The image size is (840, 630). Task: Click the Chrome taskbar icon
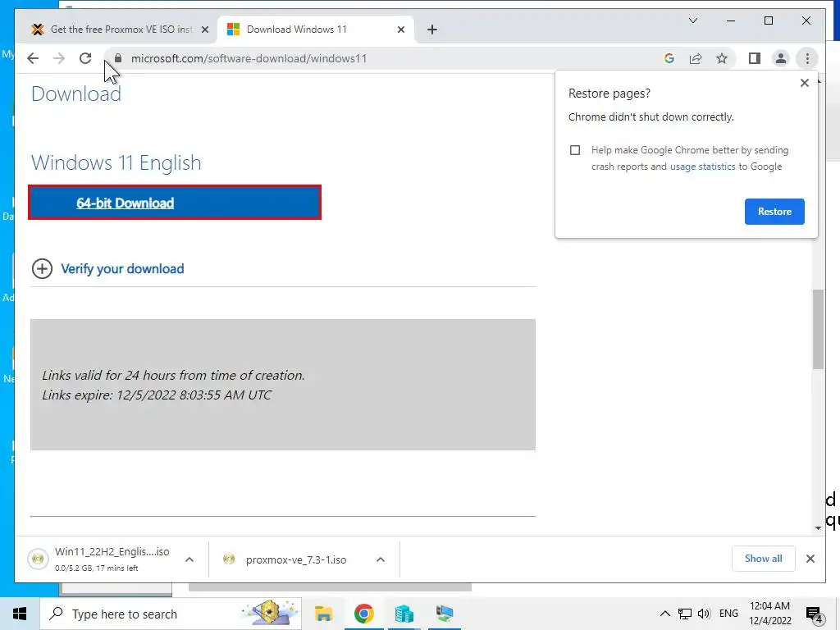click(x=363, y=614)
